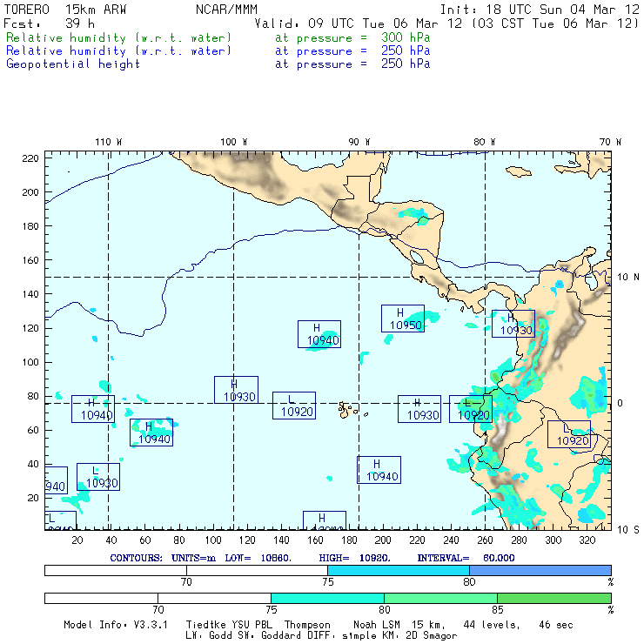Viewport: 644px width, 644px height.
Task: Select the 'TORERO 15km ARW' title text
Action: (x=65, y=10)
